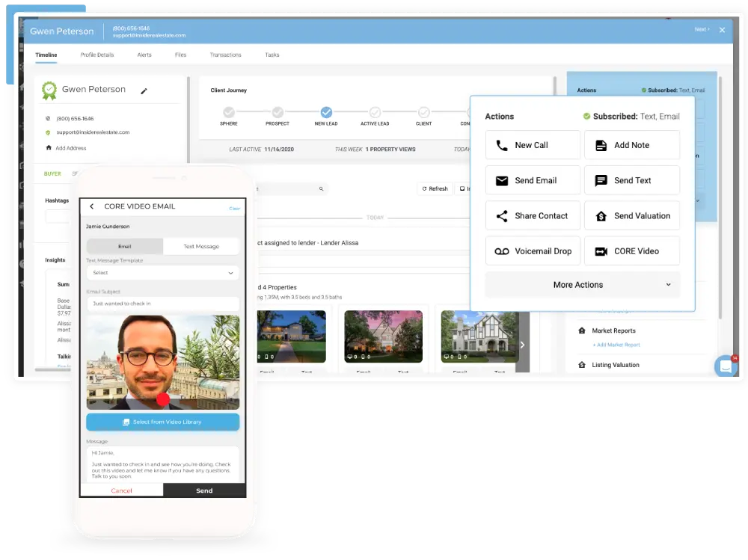The height and width of the screenshot is (560, 748).
Task: Open the Tasks tab
Action: coord(272,55)
